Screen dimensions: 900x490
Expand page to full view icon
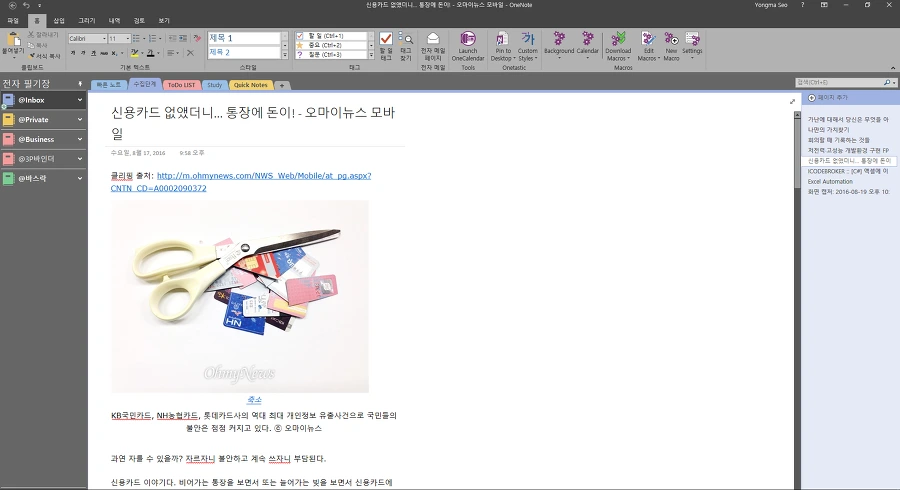click(x=792, y=102)
